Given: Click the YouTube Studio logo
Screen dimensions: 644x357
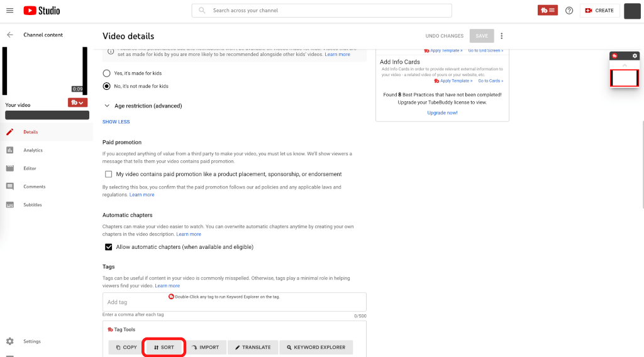Looking at the screenshot, I should pyautogui.click(x=42, y=10).
